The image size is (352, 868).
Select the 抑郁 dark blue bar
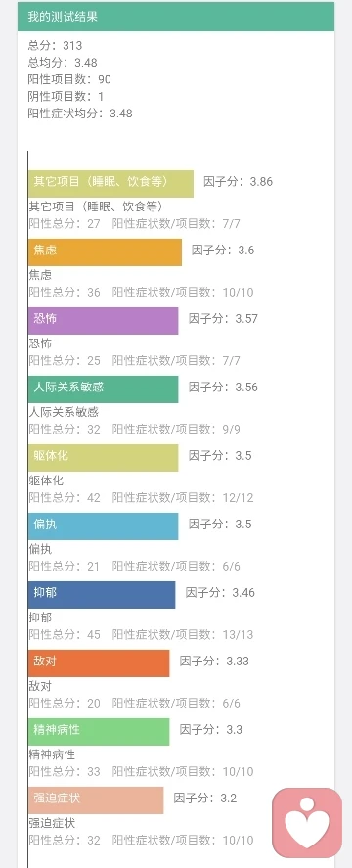[x=102, y=595]
